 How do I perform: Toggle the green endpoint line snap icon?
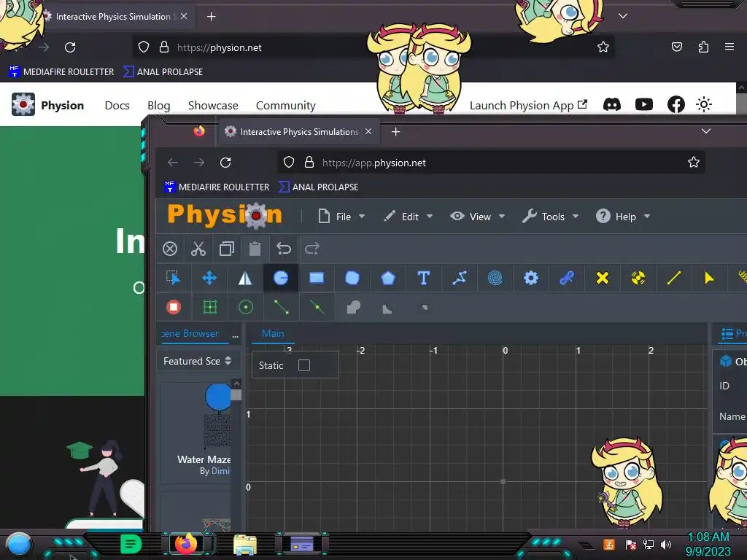(x=281, y=307)
